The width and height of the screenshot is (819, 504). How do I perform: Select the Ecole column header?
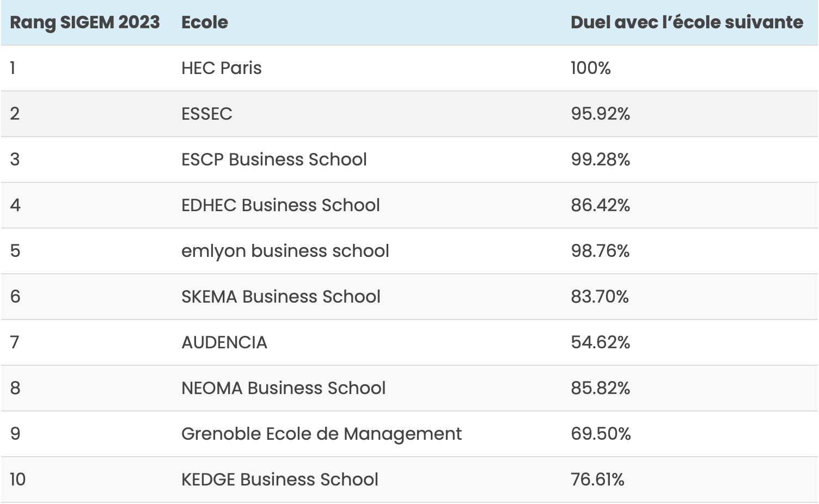(x=205, y=22)
